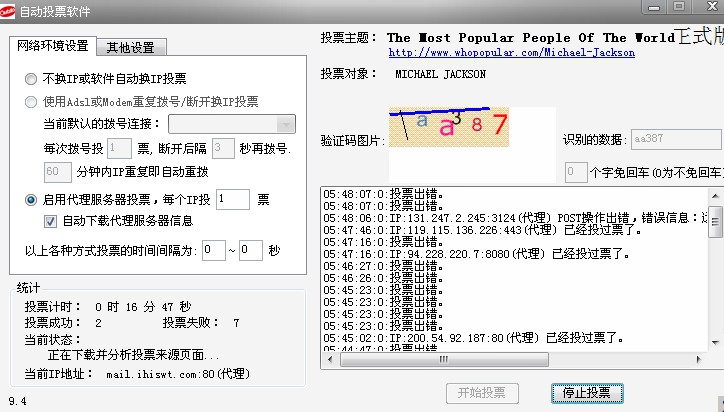Select 使用Adsl或Modem重复拨号 radio option
Screen dimensions: 724x412
32,101
